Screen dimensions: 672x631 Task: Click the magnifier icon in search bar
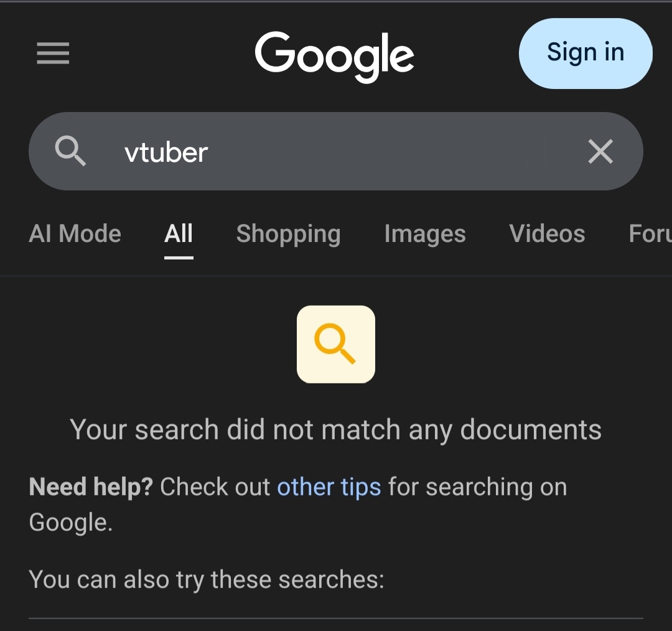(x=70, y=151)
